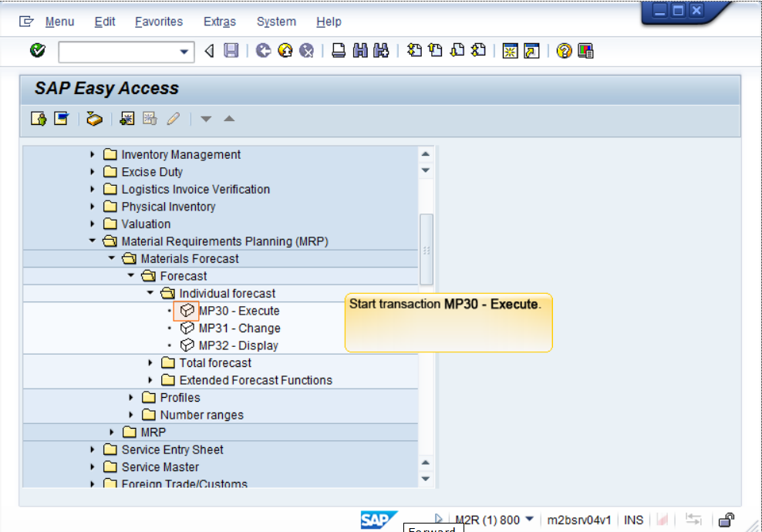Click the m2bsrv04v1 server name
Screen dimensions: 762x532
tap(578, 520)
